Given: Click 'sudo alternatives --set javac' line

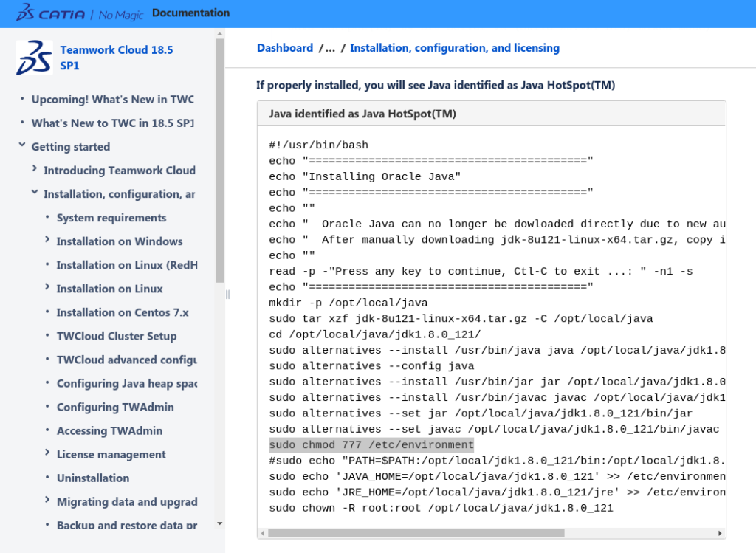Looking at the screenshot, I should click(x=494, y=429).
